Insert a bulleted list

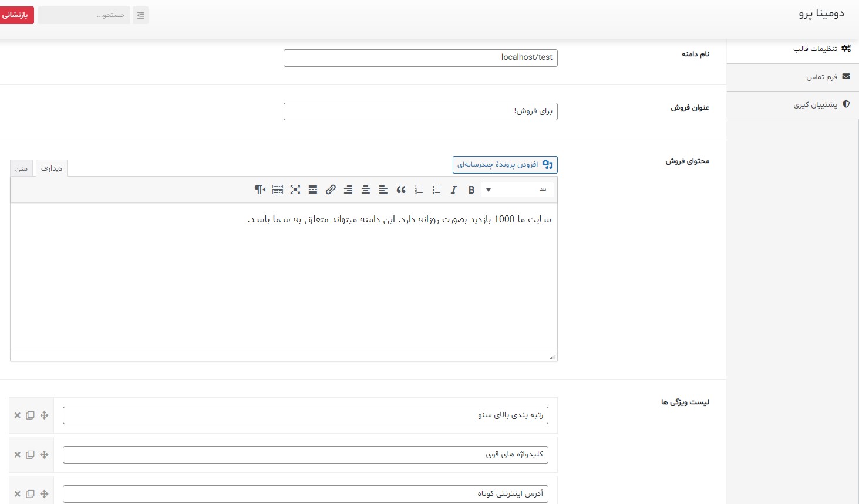tap(436, 190)
